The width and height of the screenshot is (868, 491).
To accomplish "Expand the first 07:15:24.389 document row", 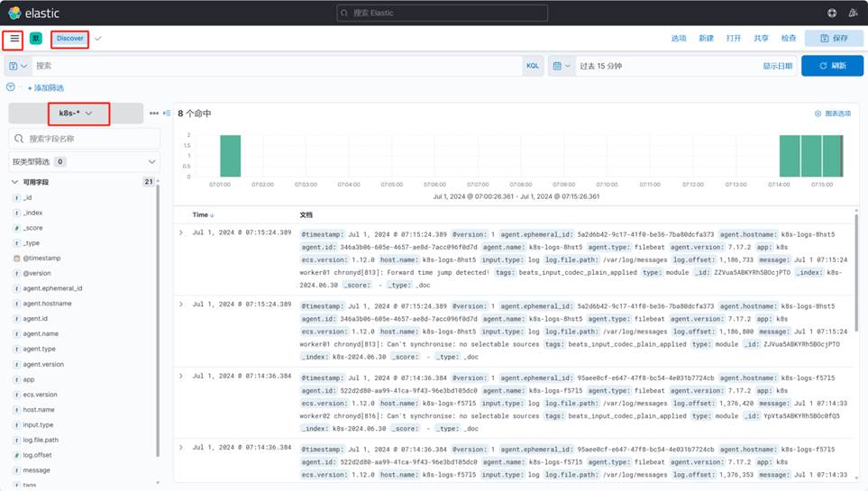I will click(x=181, y=233).
